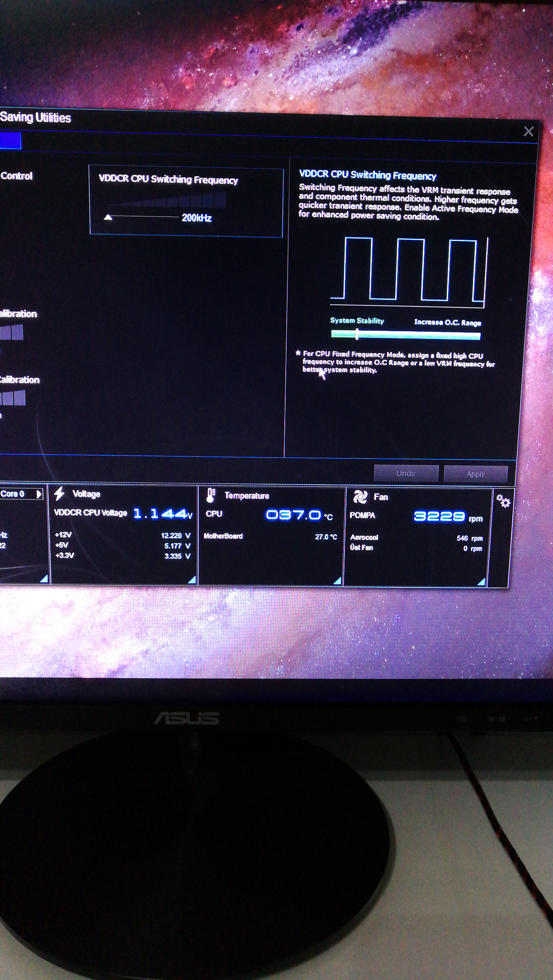Click the CPU temperature 037.0 reading
This screenshot has width=553, height=980.
pyautogui.click(x=299, y=515)
